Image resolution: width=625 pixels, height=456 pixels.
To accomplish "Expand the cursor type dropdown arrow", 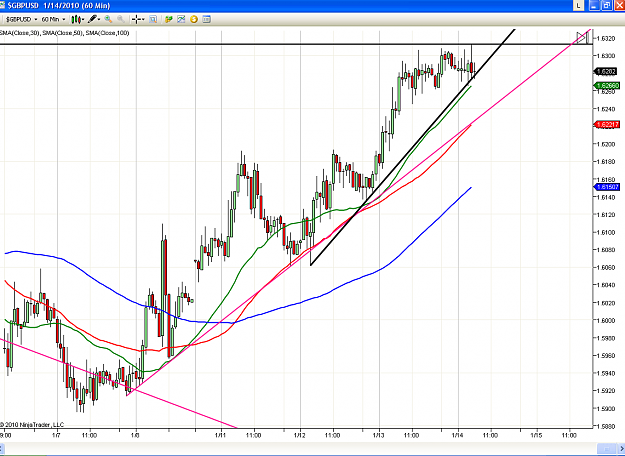I will tap(143, 19).
